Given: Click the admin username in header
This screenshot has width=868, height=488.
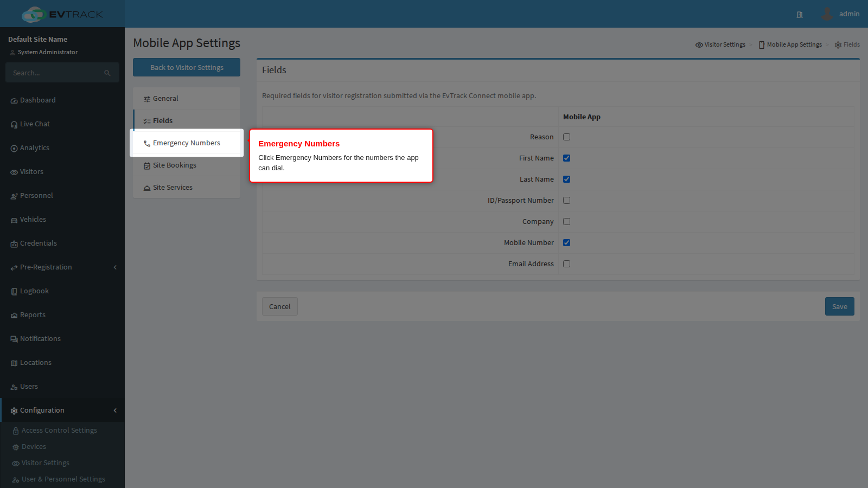Looking at the screenshot, I should 849,14.
